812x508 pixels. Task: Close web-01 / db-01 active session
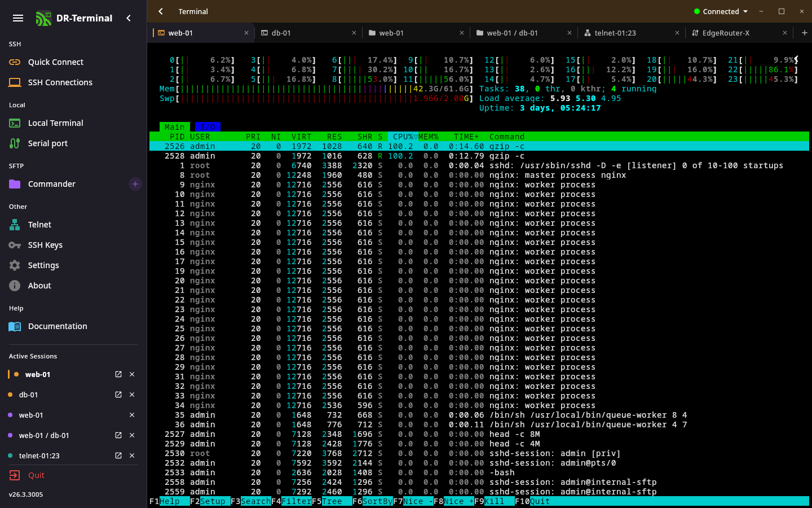[x=132, y=435]
